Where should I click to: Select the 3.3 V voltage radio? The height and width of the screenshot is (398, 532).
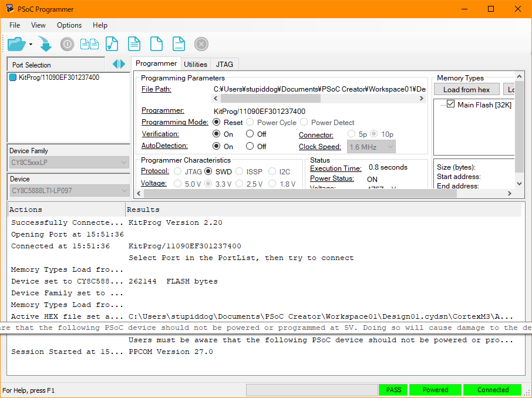[x=208, y=184]
